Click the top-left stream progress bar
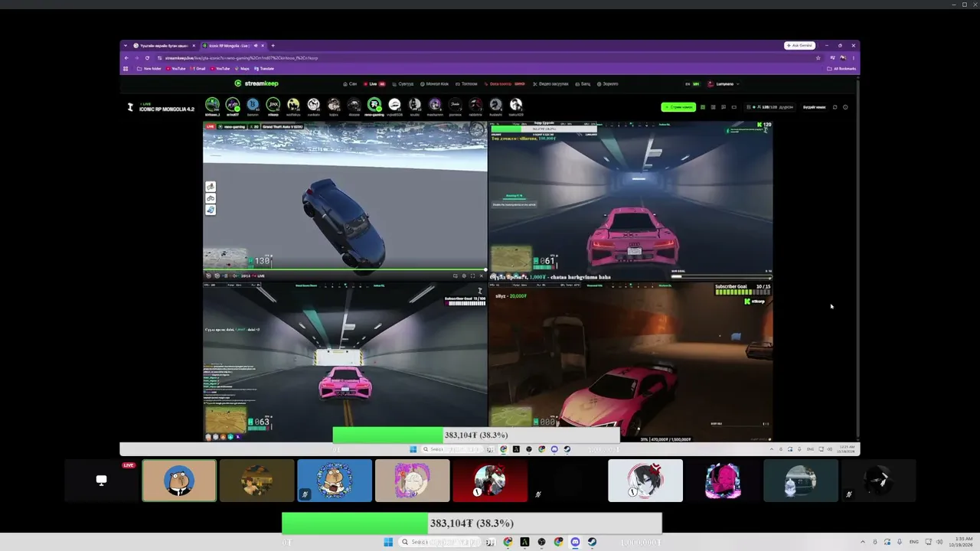980x551 pixels. (x=345, y=269)
